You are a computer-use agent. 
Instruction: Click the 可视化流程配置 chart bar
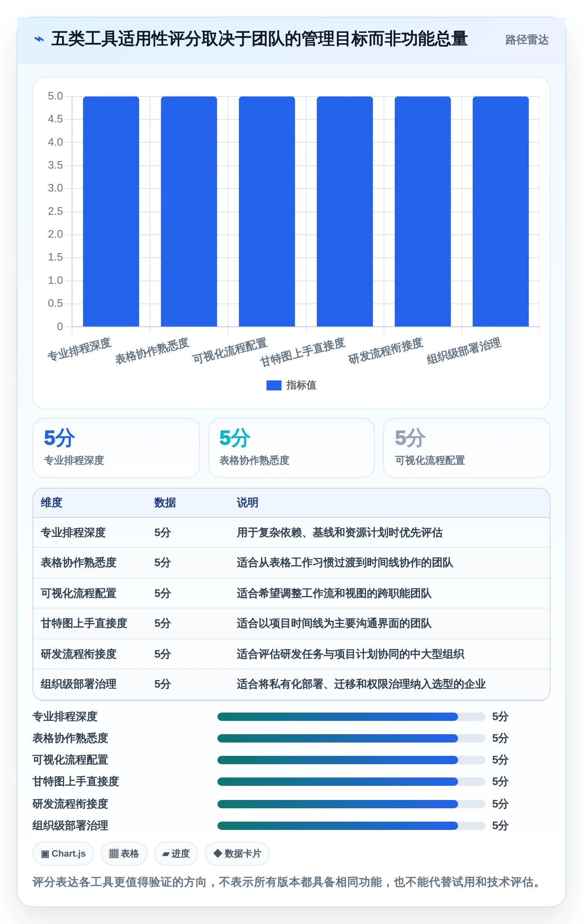(267, 211)
